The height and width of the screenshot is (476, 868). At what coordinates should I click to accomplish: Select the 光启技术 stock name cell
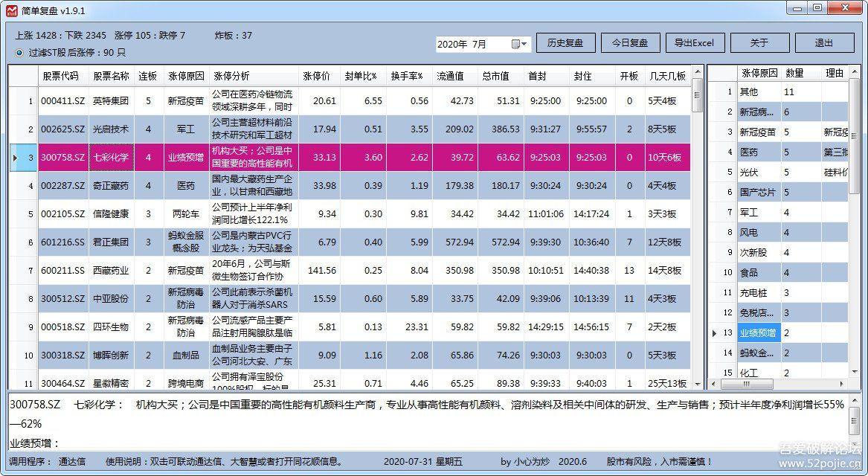112,129
